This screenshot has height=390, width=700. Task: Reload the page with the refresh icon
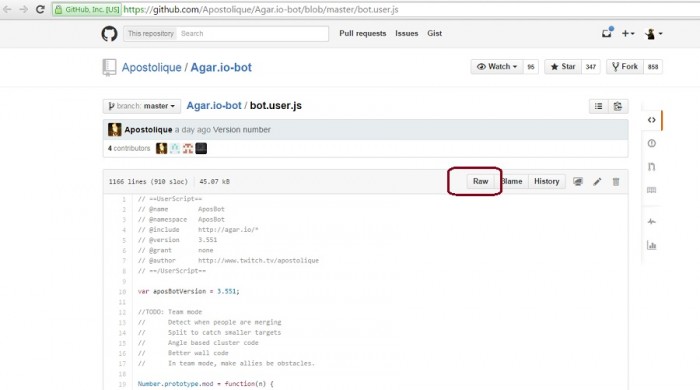[40, 9]
